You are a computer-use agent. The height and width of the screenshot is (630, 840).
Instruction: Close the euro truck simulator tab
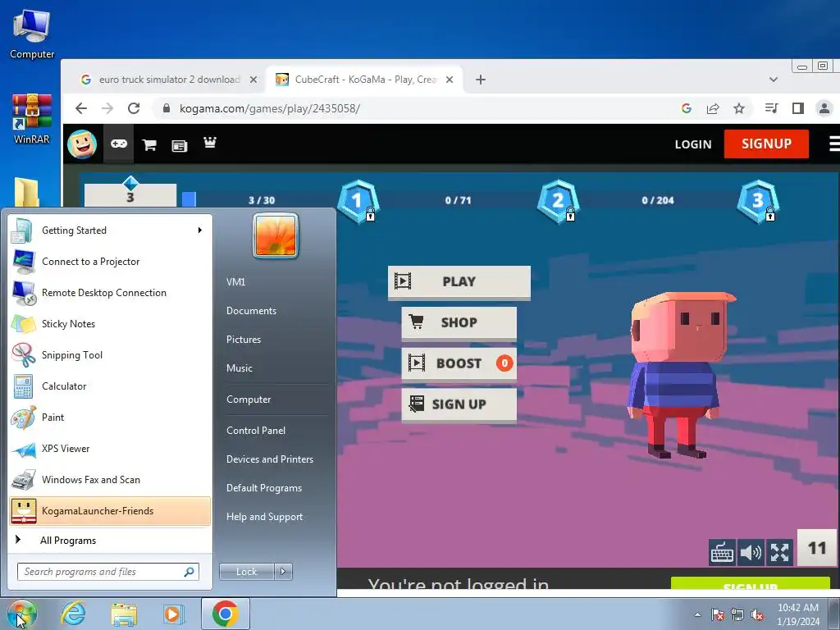(x=253, y=80)
